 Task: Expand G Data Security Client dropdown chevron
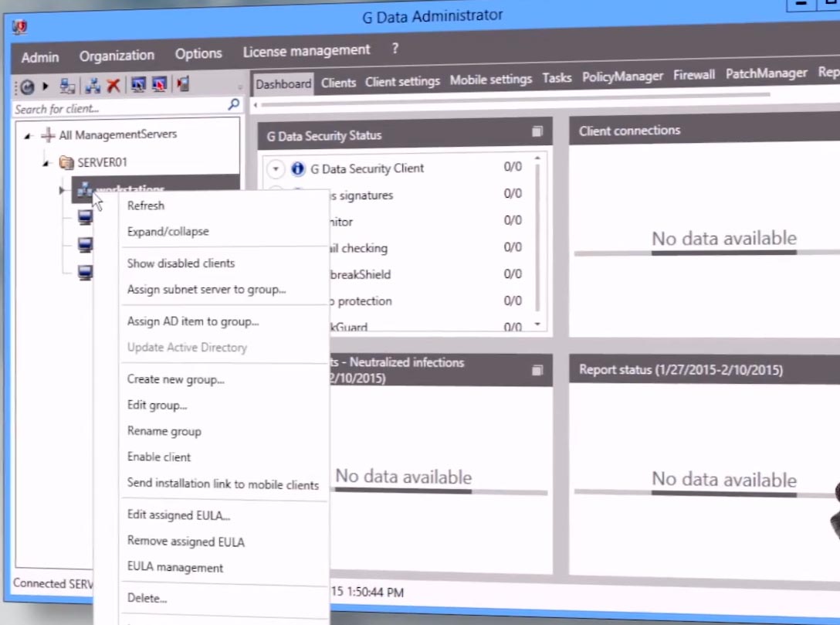276,169
